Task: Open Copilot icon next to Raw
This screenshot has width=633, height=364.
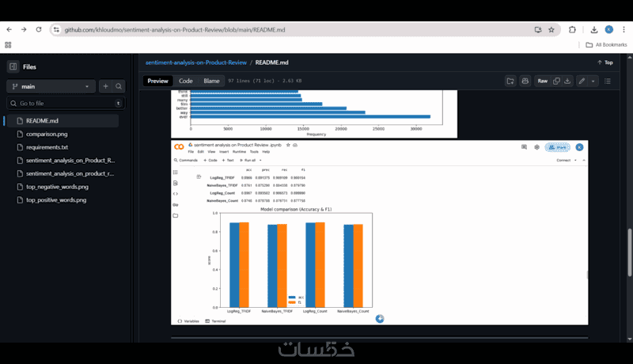Action: tap(525, 82)
